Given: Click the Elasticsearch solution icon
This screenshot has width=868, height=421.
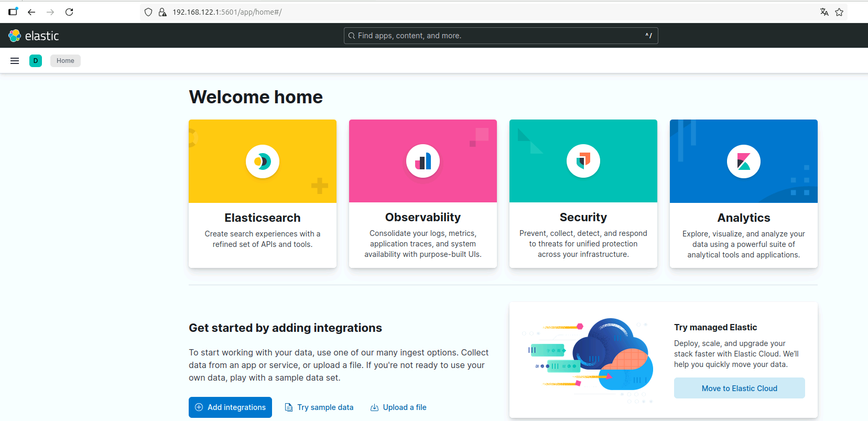Looking at the screenshot, I should point(263,161).
